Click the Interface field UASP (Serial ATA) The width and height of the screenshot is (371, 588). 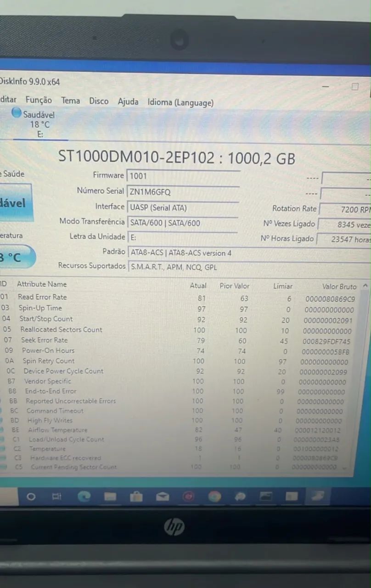pos(183,208)
